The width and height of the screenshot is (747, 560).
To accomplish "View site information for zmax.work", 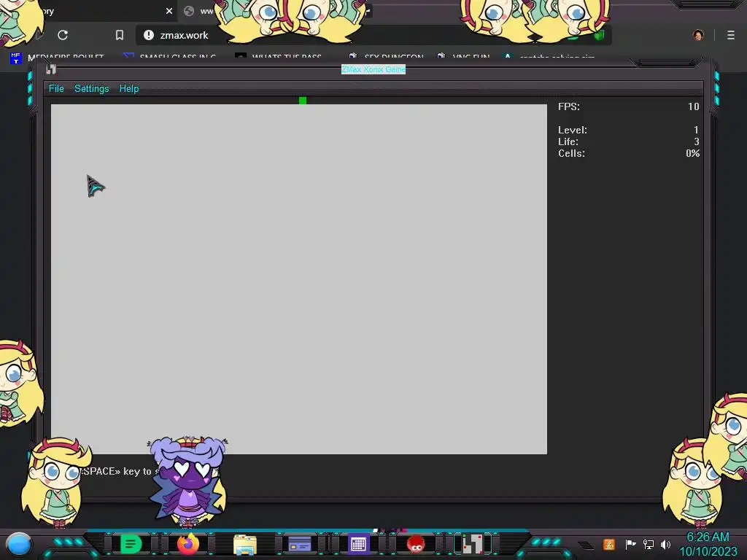I will pyautogui.click(x=149, y=35).
